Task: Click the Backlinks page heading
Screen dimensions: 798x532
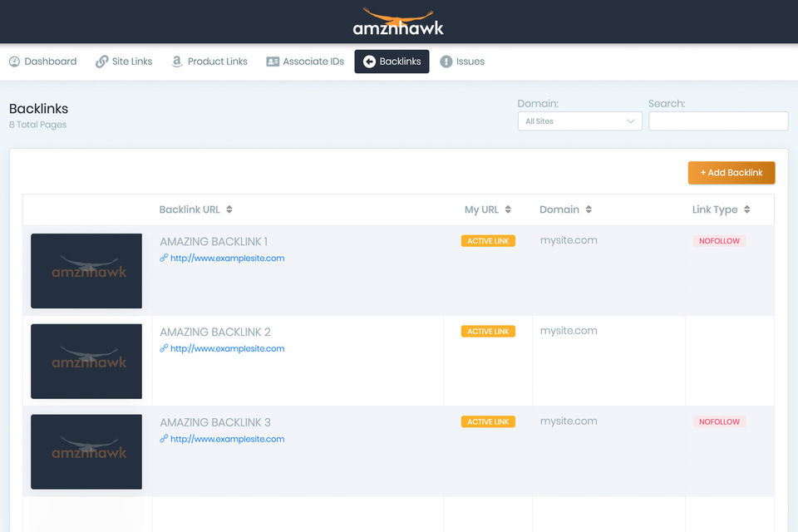Action: 39,108
